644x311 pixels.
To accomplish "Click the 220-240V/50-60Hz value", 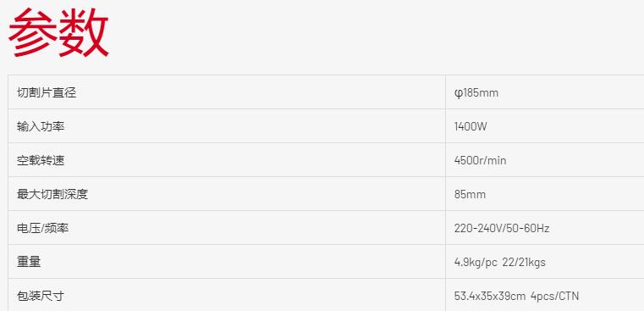I will coord(502,228).
